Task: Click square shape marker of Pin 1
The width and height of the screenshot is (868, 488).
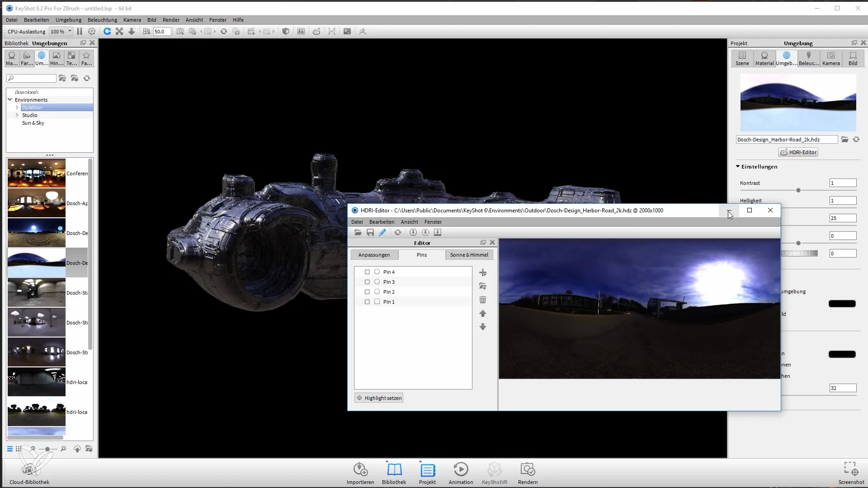Action: click(377, 302)
